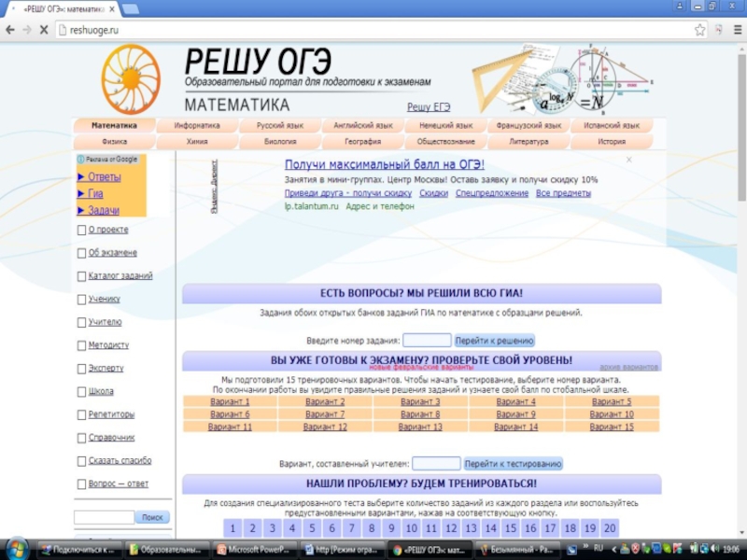747x560 pixels.
Task: Click the teacher variant number input field
Action: pyautogui.click(x=436, y=463)
